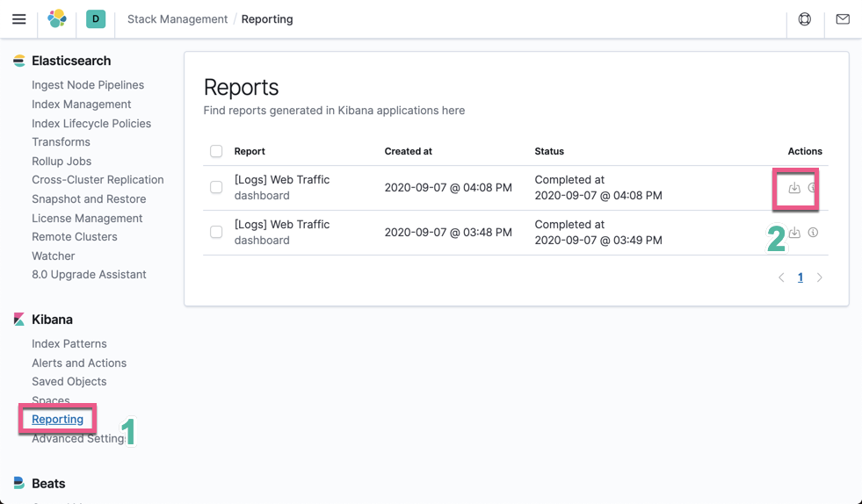Open Alerts and Actions
Viewport: 862px width, 504px height.
tap(79, 363)
